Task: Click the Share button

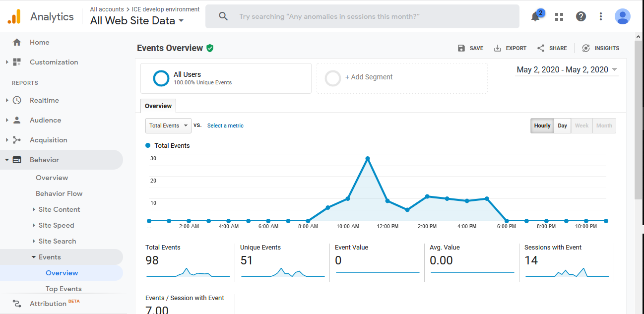Action: point(552,48)
